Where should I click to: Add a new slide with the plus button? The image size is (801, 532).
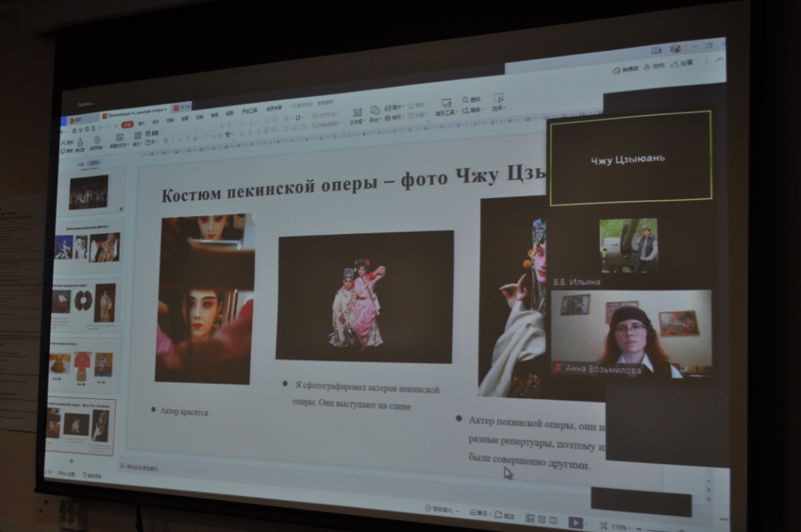pyautogui.click(x=71, y=461)
